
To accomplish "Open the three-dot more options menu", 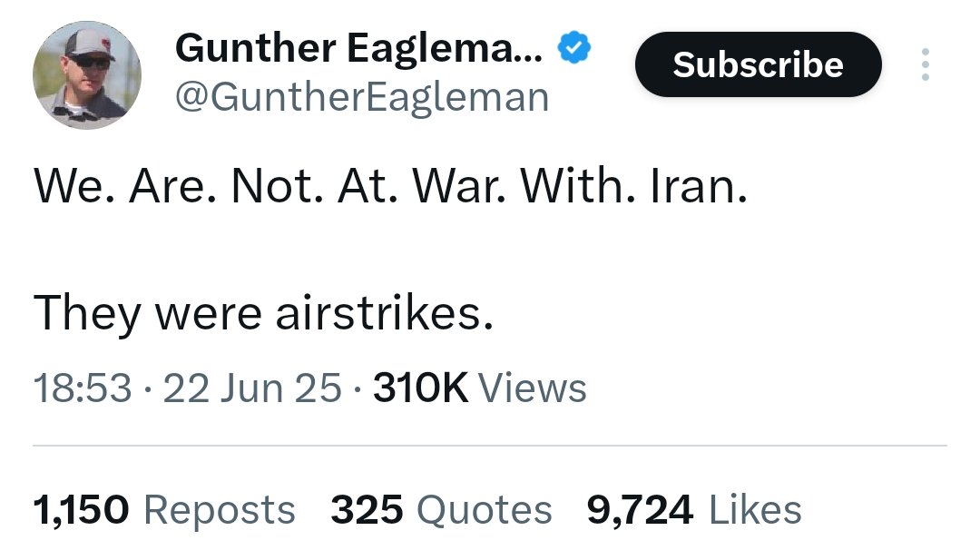I will point(925,64).
